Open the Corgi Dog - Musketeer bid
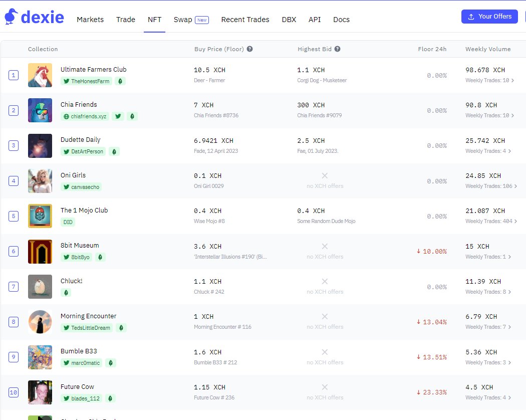The height and width of the screenshot is (420, 526). pos(322,80)
